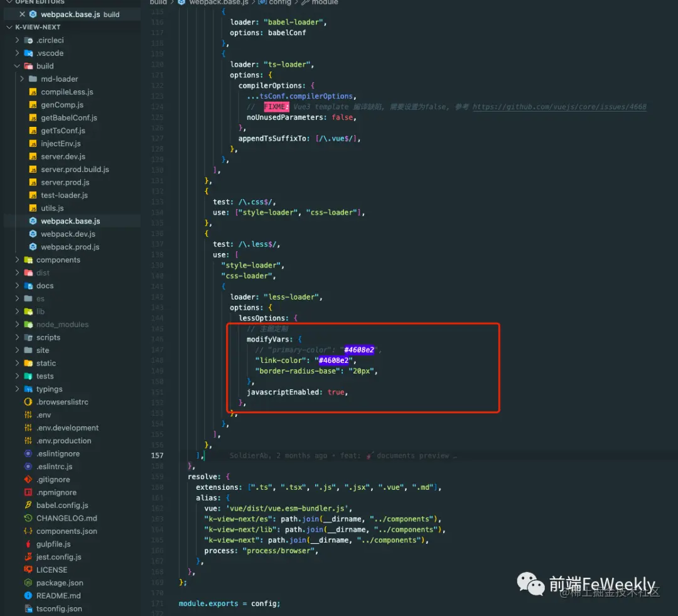This screenshot has height=616, width=678.
Task: Click getBabelConf.js JS file icon
Action: click(33, 117)
